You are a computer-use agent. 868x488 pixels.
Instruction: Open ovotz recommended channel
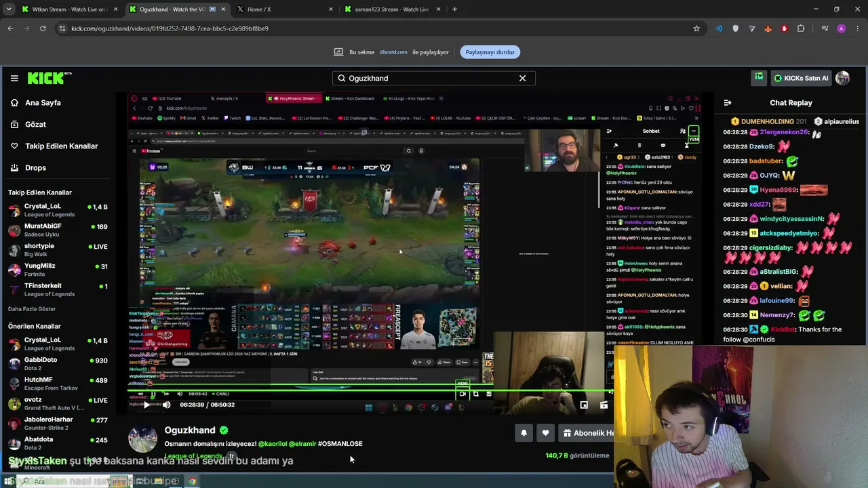pos(58,403)
